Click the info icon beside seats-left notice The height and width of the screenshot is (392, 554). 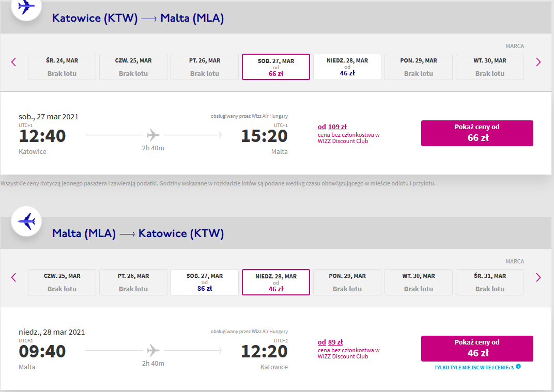click(x=518, y=367)
